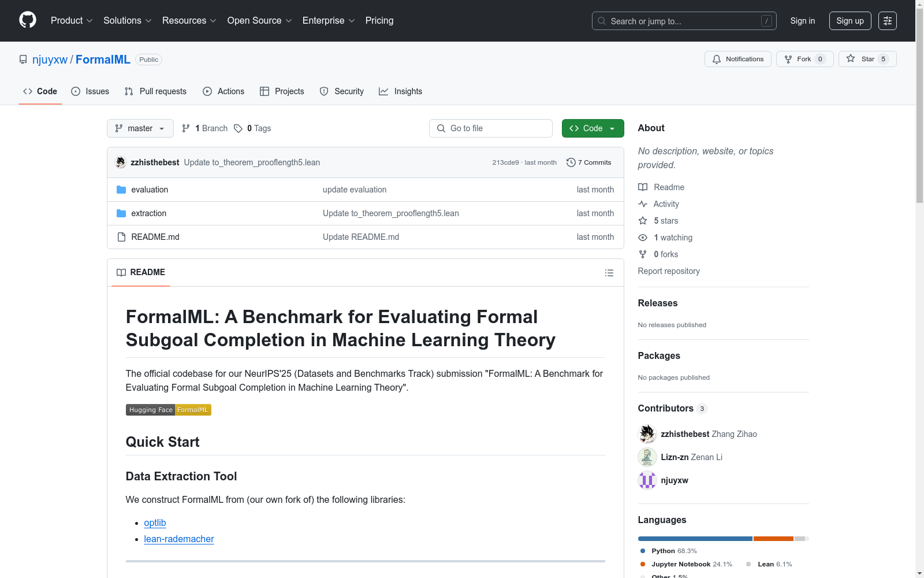924x578 pixels.
Task: Open zzhisthebest contributor avatar
Action: 647,434
